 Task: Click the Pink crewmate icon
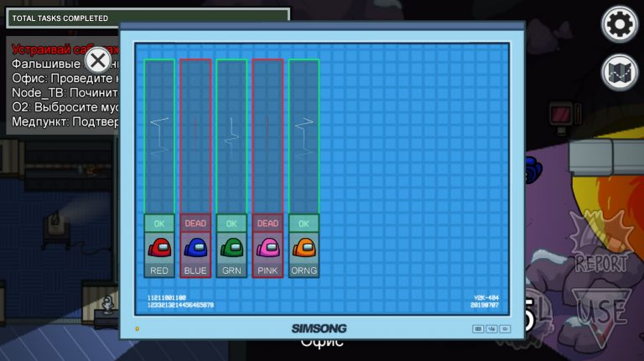tap(267, 248)
